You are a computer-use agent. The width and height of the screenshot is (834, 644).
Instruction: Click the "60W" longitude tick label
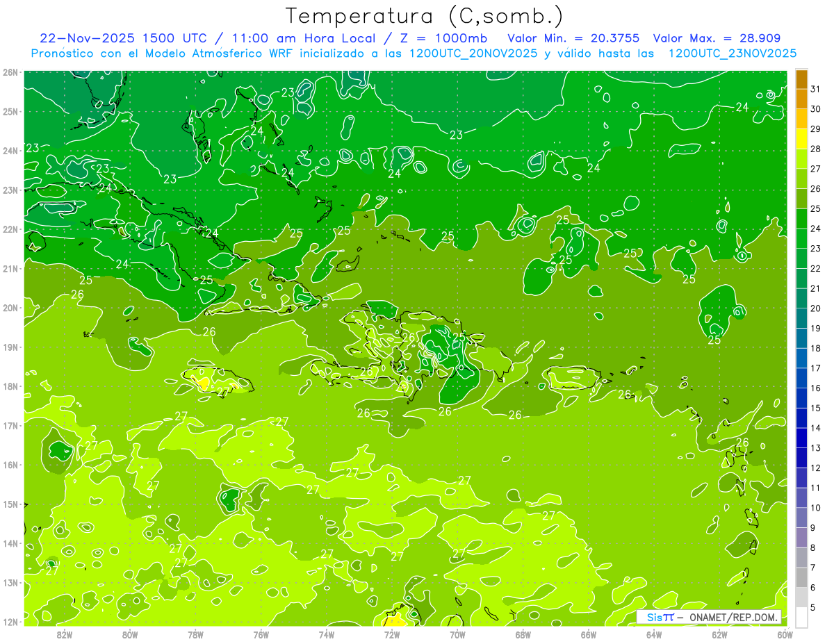[785, 634]
